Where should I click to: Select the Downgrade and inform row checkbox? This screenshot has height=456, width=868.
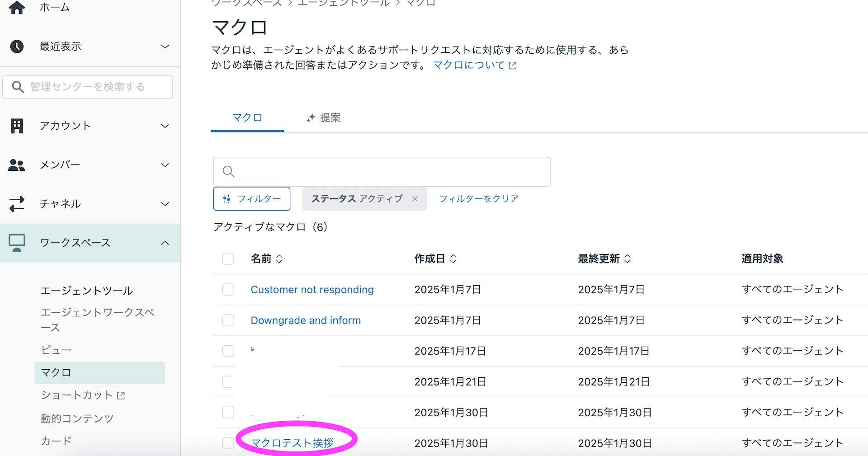(x=228, y=320)
